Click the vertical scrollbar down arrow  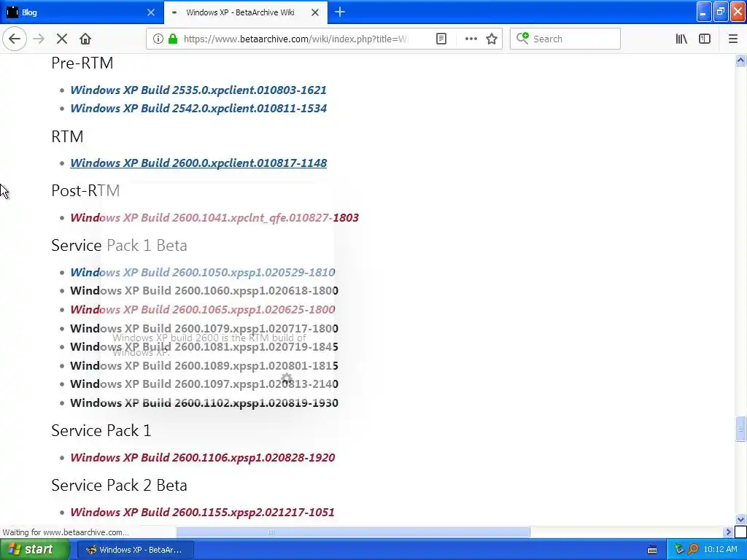tap(740, 519)
